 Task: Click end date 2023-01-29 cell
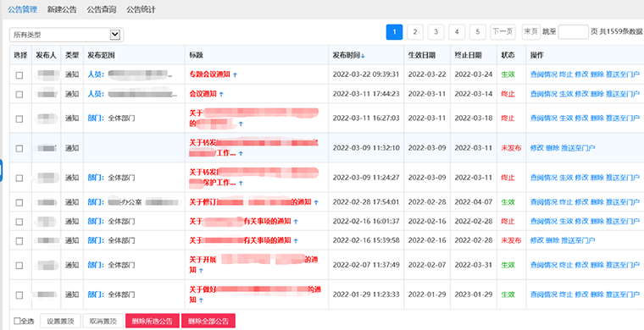point(474,294)
